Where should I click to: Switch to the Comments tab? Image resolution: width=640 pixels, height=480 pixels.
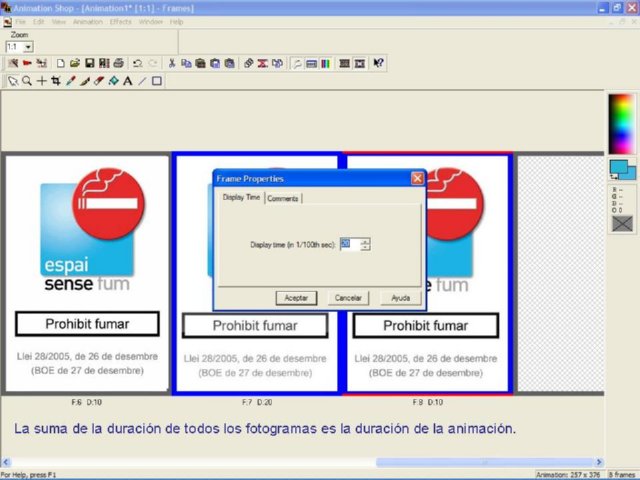point(283,198)
